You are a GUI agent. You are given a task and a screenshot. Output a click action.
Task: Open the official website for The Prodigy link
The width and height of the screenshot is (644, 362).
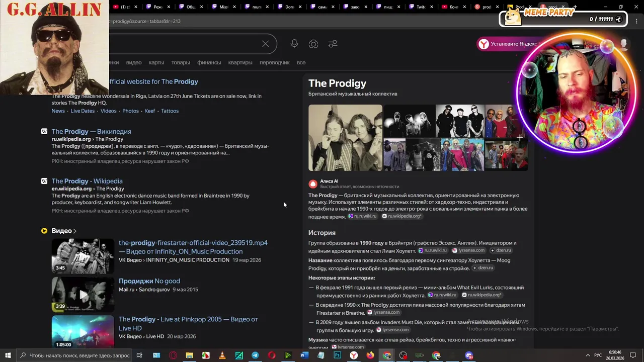pos(153,81)
